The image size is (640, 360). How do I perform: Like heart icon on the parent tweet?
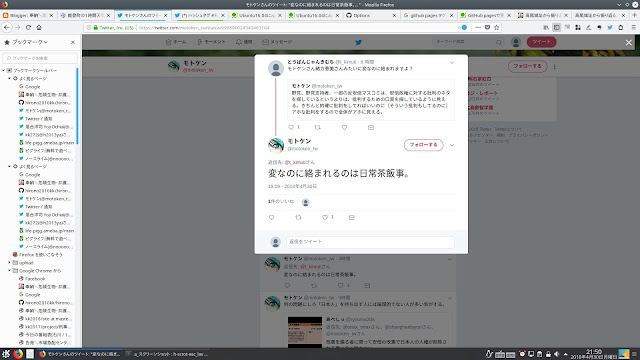pyautogui.click(x=344, y=127)
